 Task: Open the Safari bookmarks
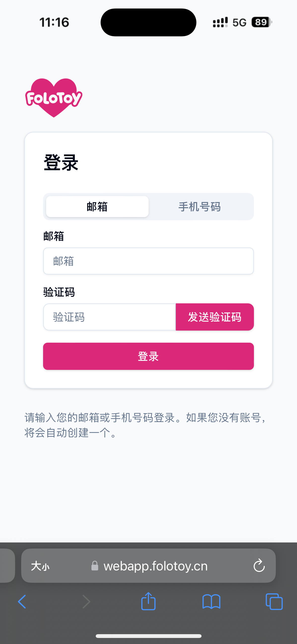(x=211, y=602)
